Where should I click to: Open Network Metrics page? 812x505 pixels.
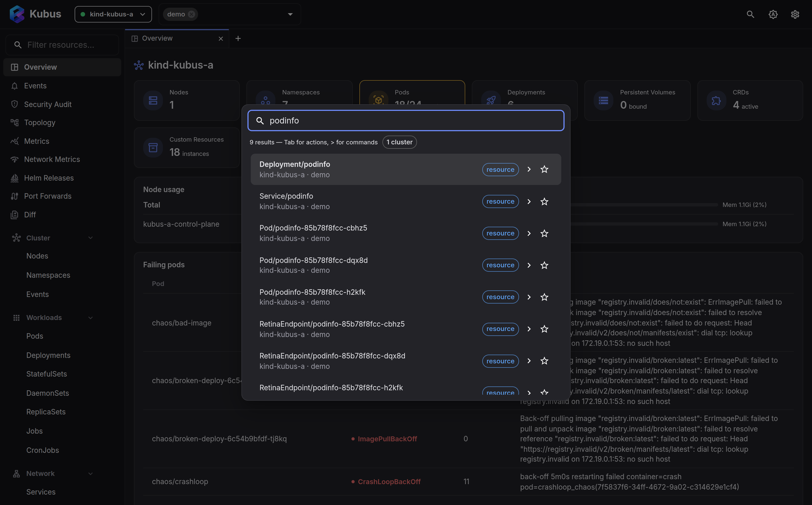tap(63, 159)
